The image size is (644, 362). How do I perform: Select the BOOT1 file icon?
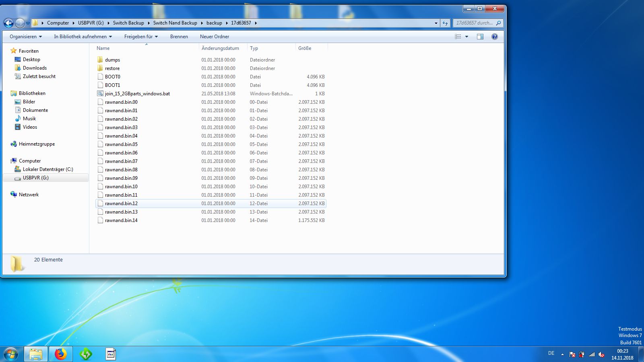tap(100, 85)
